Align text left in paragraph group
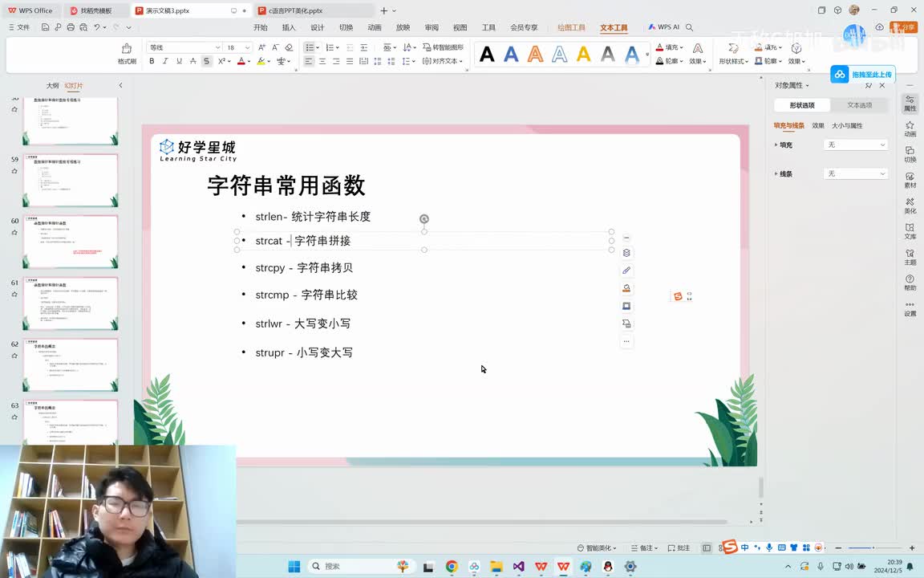The image size is (924, 578). coord(309,61)
